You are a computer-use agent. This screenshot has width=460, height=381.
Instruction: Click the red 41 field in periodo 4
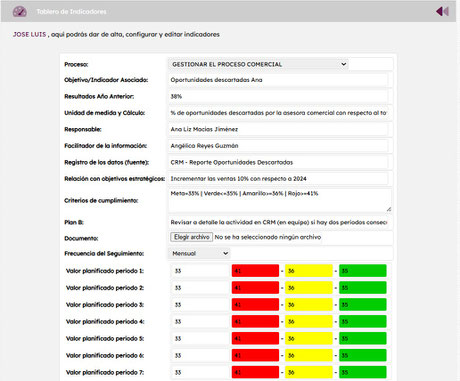(255, 322)
